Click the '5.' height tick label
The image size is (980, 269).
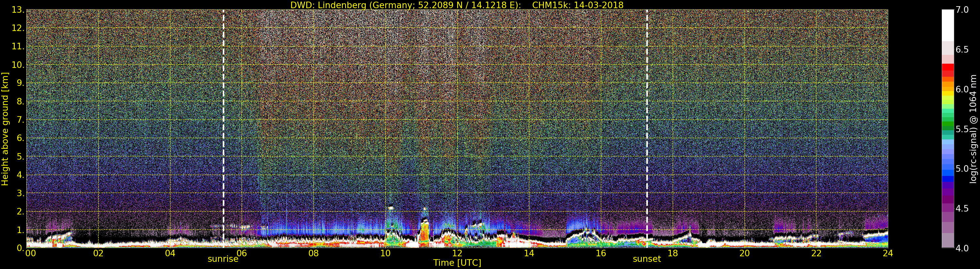click(x=20, y=156)
